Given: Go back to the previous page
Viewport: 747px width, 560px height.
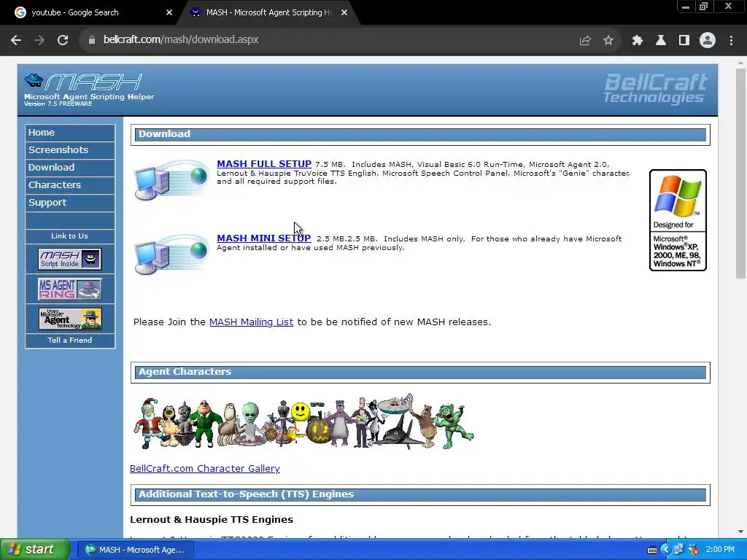Looking at the screenshot, I should (x=16, y=40).
